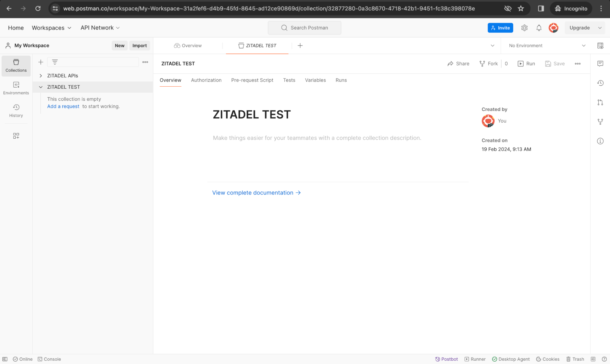Click the configure workspace sidebar icon
Screen dimensions: 610x364
[16, 136]
